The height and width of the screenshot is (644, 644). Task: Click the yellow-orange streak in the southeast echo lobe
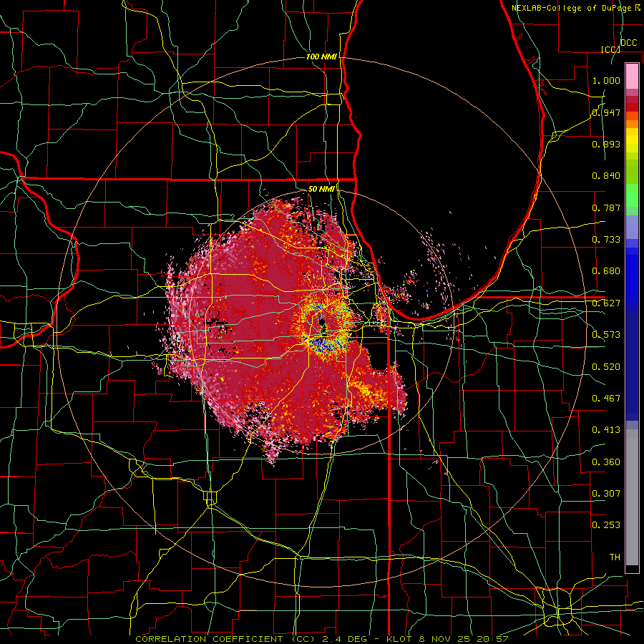click(x=366, y=389)
